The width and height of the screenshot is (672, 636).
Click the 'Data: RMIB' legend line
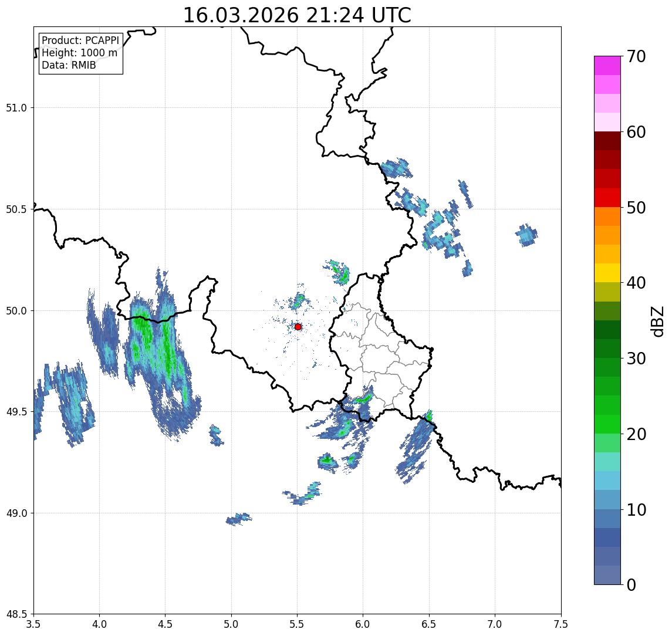coord(69,65)
